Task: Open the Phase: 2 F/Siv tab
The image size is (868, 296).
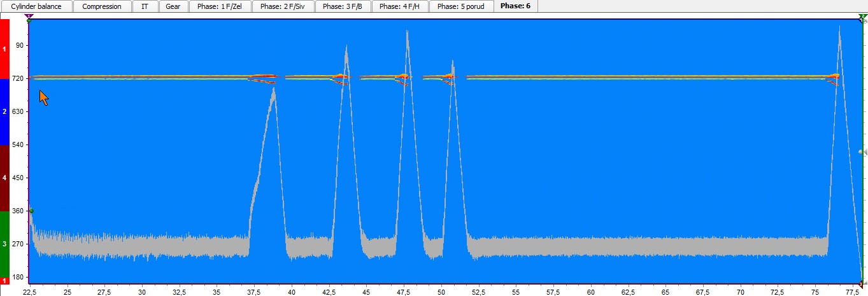Action: (x=282, y=6)
